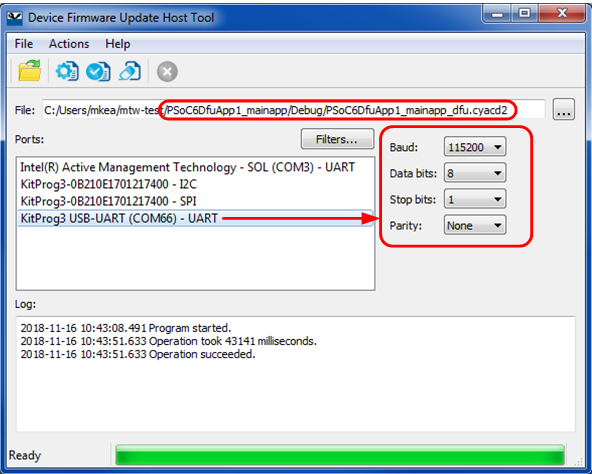Click the browse file ellipsis button
The height and width of the screenshot is (474, 592).
click(x=564, y=110)
